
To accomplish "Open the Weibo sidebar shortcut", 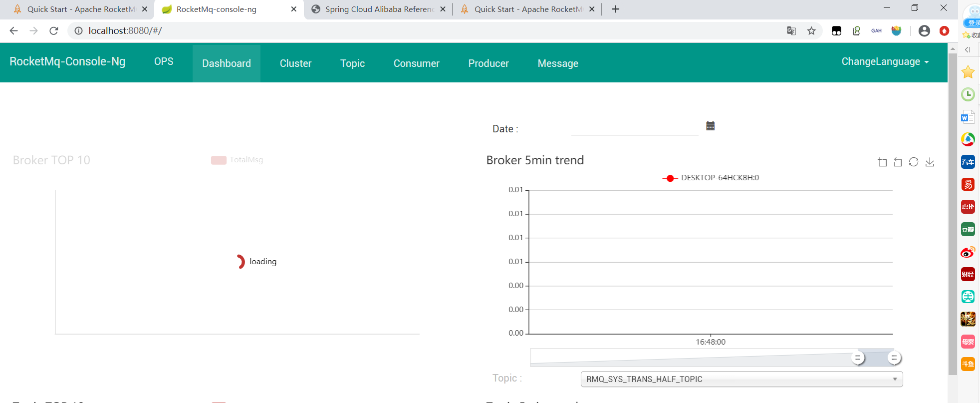I will [x=968, y=252].
